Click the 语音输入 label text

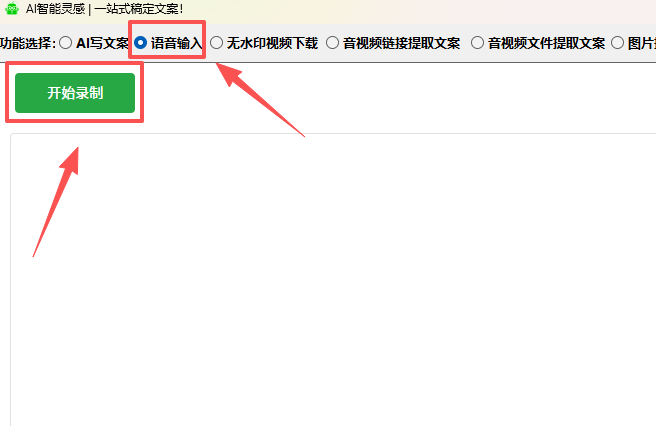[x=176, y=43]
